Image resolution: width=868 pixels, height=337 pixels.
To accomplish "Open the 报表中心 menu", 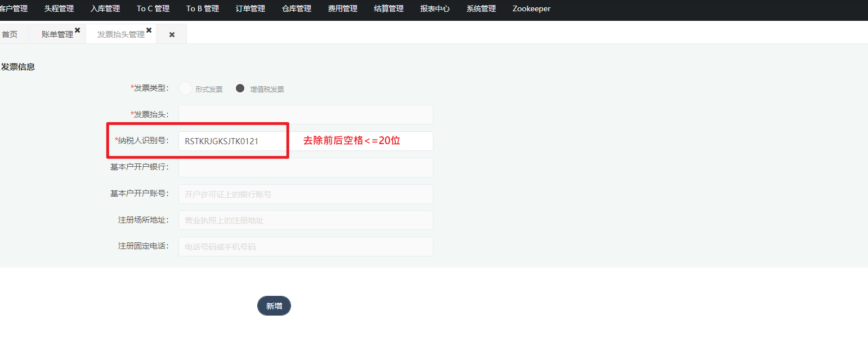I will 435,9.
